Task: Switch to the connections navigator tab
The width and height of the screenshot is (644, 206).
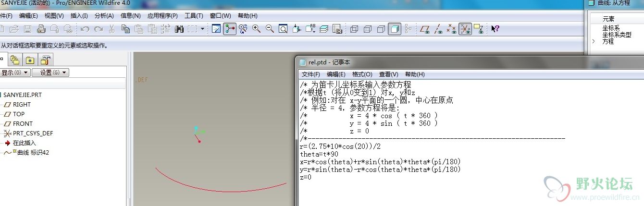Action: click(46, 60)
